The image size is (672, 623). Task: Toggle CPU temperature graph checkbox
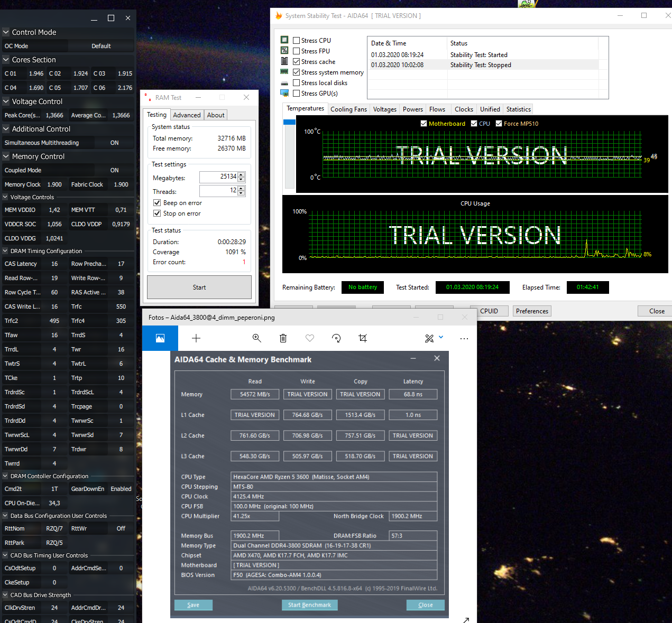474,124
